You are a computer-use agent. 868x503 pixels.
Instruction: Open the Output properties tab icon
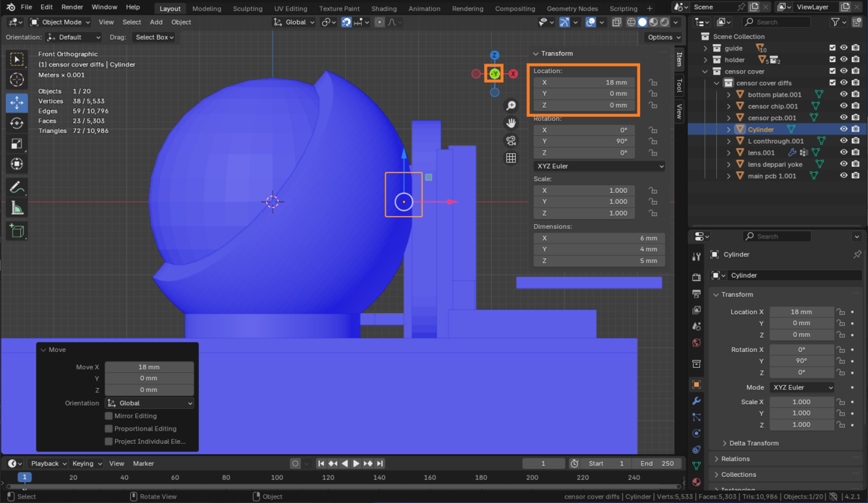point(696,294)
